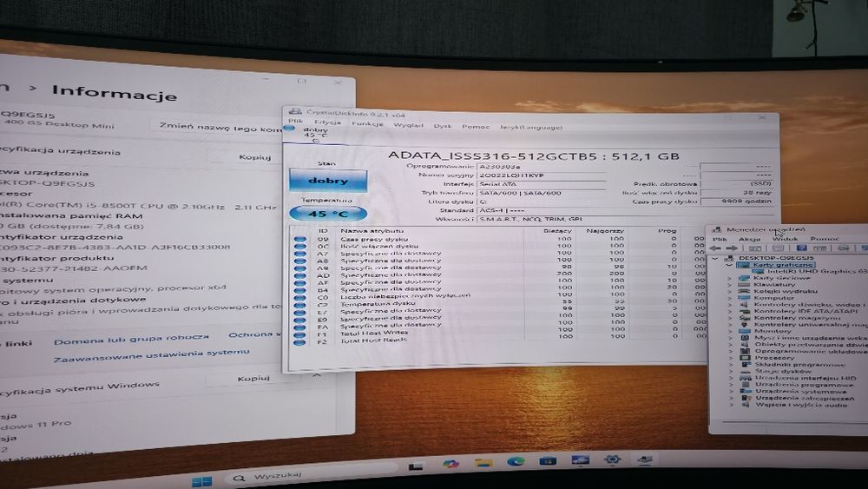This screenshot has height=489, width=868.
Task: Expand the 'Stacje dysków' category
Action: click(730, 371)
